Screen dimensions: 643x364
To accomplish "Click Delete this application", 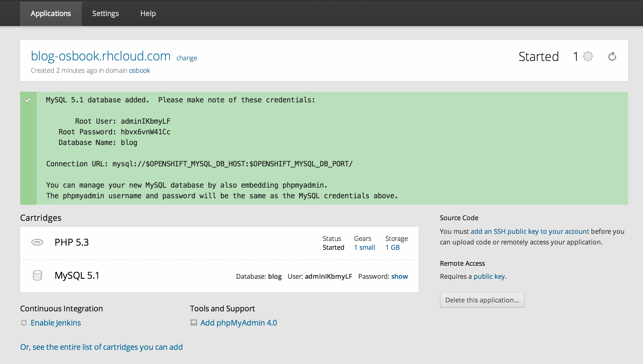I will (482, 300).
